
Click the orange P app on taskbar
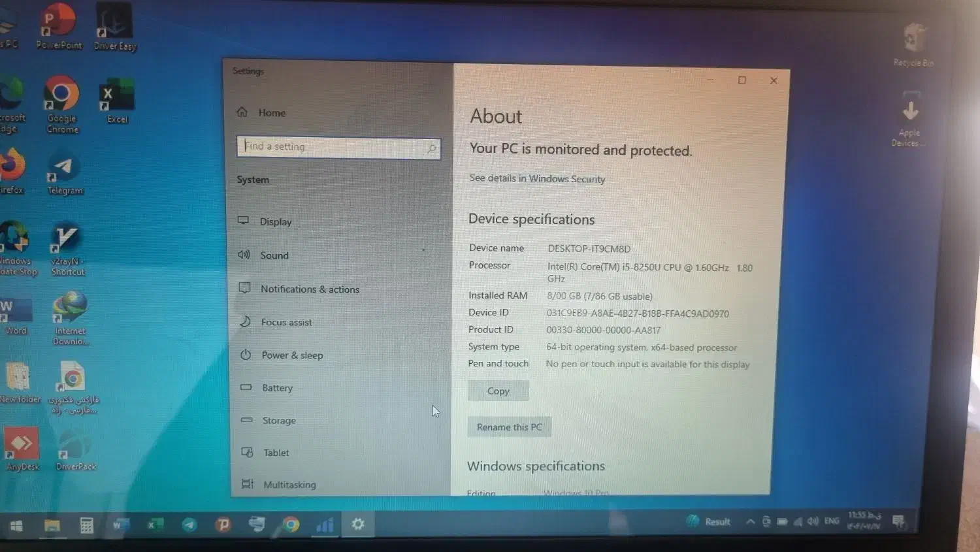click(223, 525)
